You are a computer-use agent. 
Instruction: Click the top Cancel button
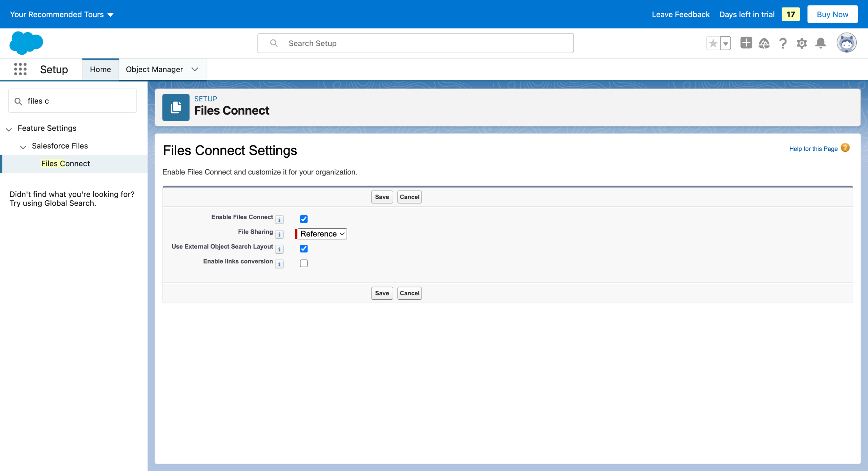coord(409,197)
